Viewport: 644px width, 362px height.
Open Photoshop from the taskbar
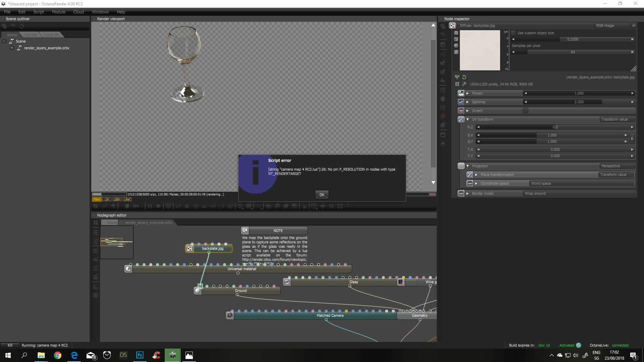[x=140, y=355]
